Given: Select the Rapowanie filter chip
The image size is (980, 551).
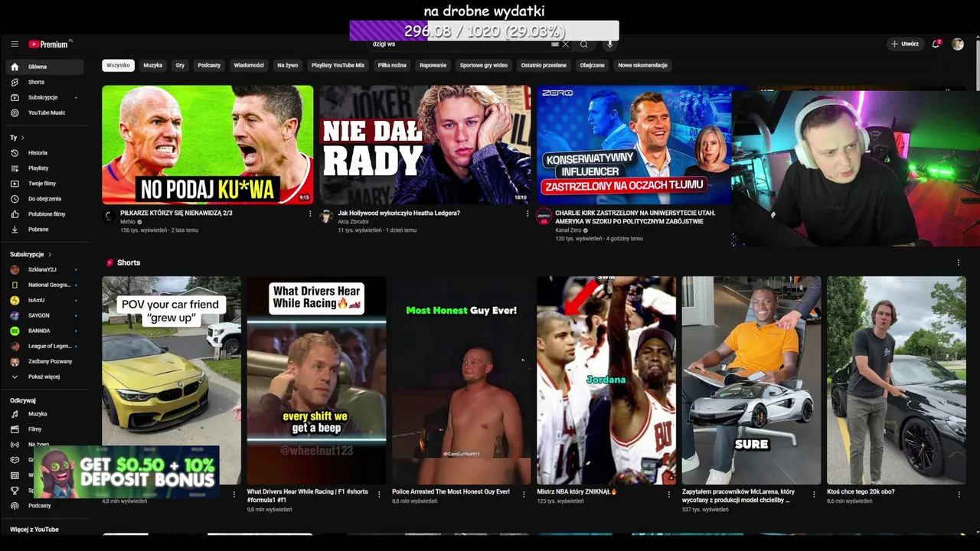Looking at the screenshot, I should [433, 65].
